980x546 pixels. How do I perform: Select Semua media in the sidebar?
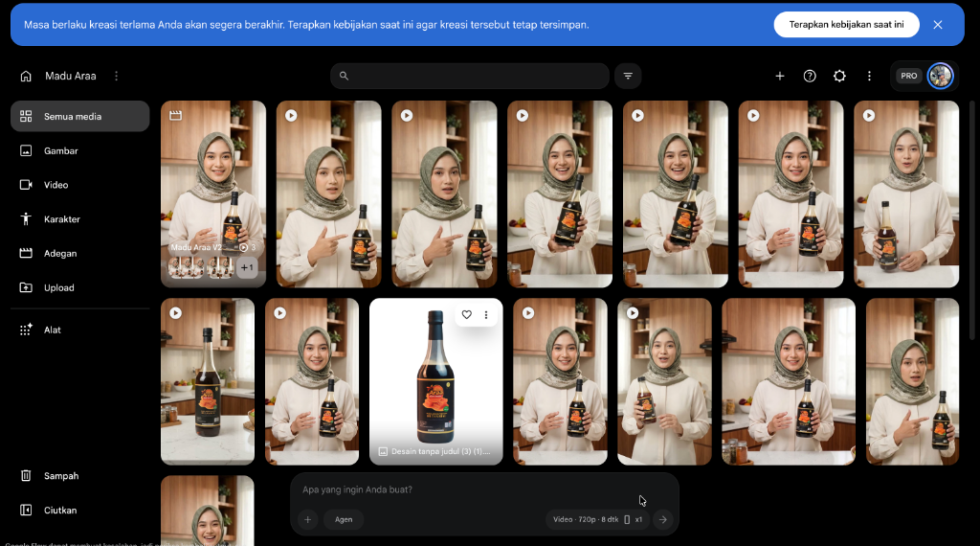coord(80,116)
